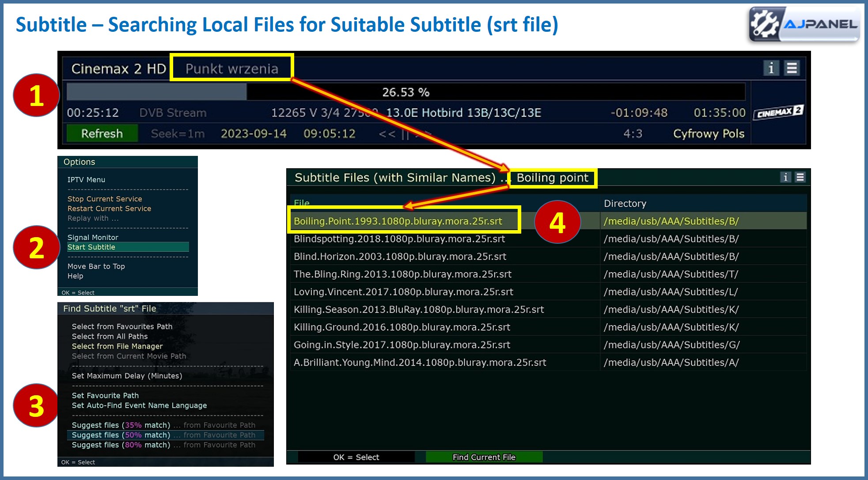Click red circle number 4 marker
Screen dimensions: 868x480
[x=557, y=222]
